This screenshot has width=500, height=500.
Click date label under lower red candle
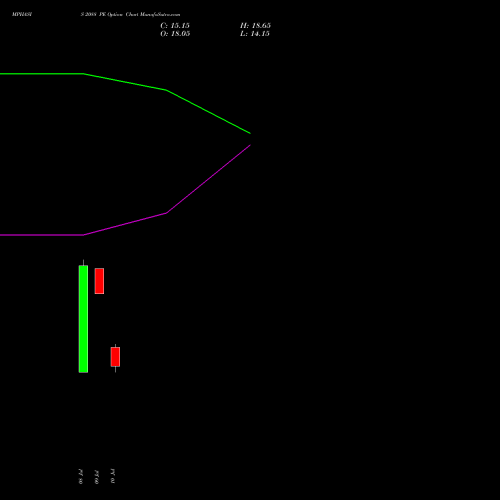click(113, 476)
